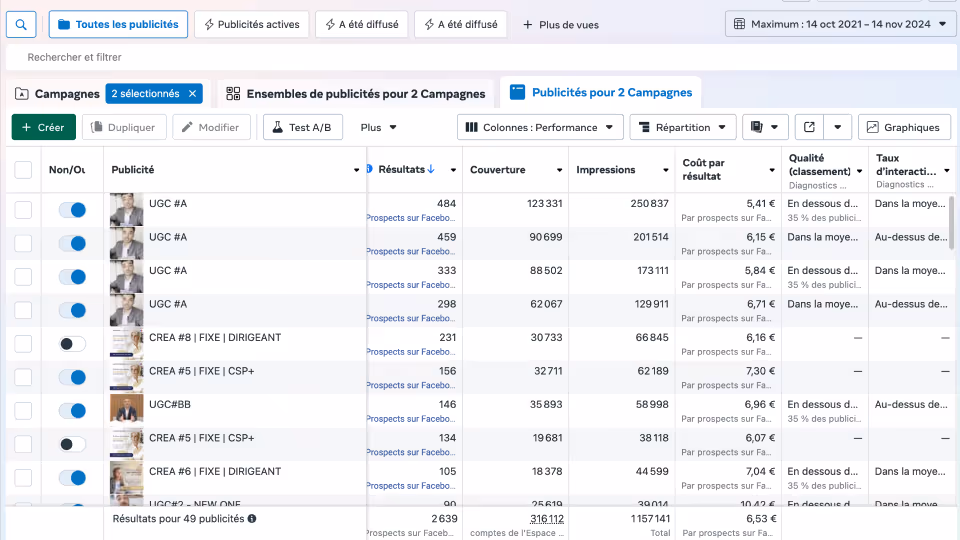Click the Résultats sort arrow
This screenshot has height=540, width=960.
(431, 169)
